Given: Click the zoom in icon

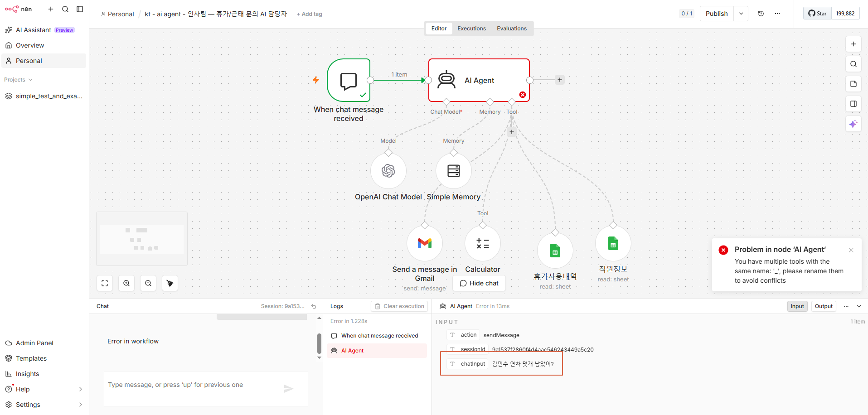Looking at the screenshot, I should 126,283.
